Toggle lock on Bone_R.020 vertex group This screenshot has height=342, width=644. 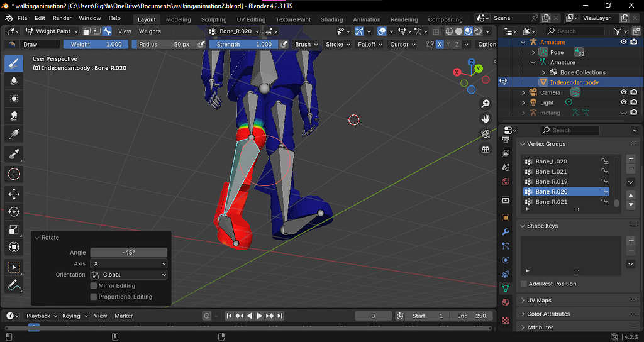click(604, 192)
